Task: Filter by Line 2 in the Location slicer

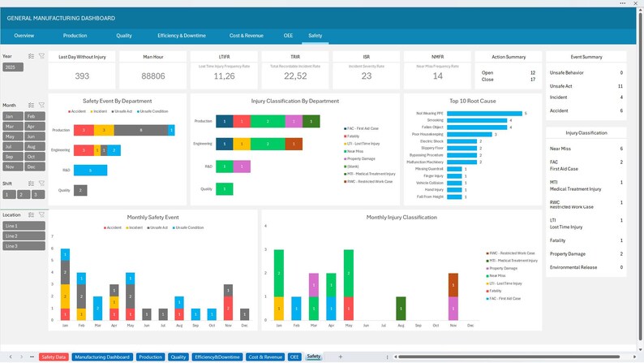Action: click(24, 236)
